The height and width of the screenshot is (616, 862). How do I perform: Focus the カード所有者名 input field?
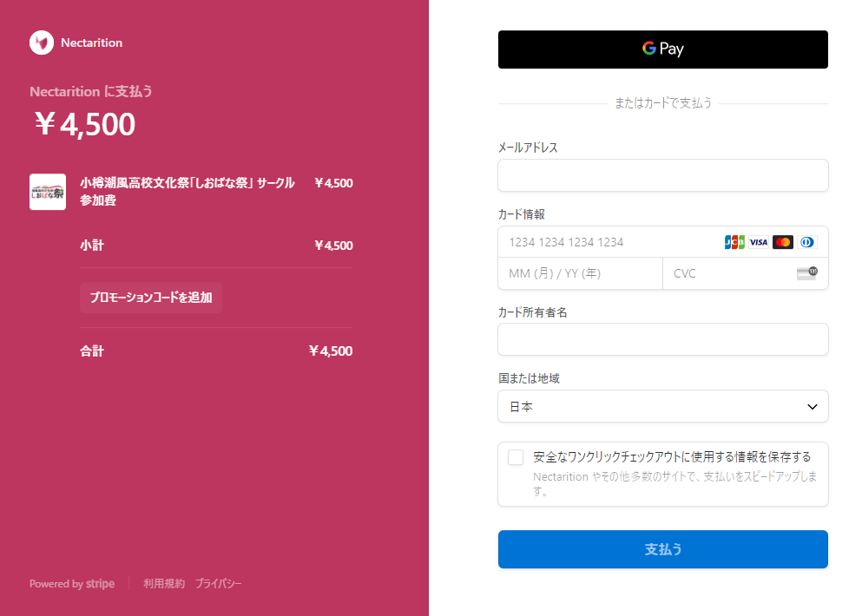(x=662, y=339)
